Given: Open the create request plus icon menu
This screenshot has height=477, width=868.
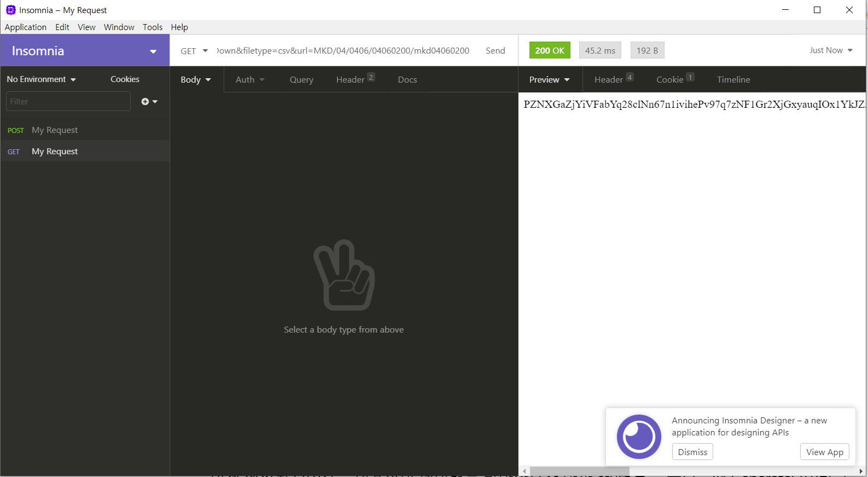Looking at the screenshot, I should click(149, 102).
